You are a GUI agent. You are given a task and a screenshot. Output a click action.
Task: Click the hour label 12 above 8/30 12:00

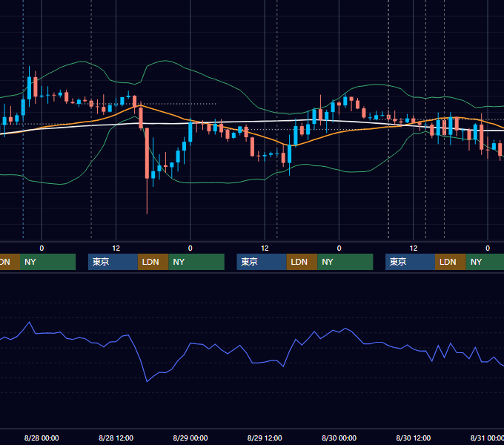click(x=414, y=248)
